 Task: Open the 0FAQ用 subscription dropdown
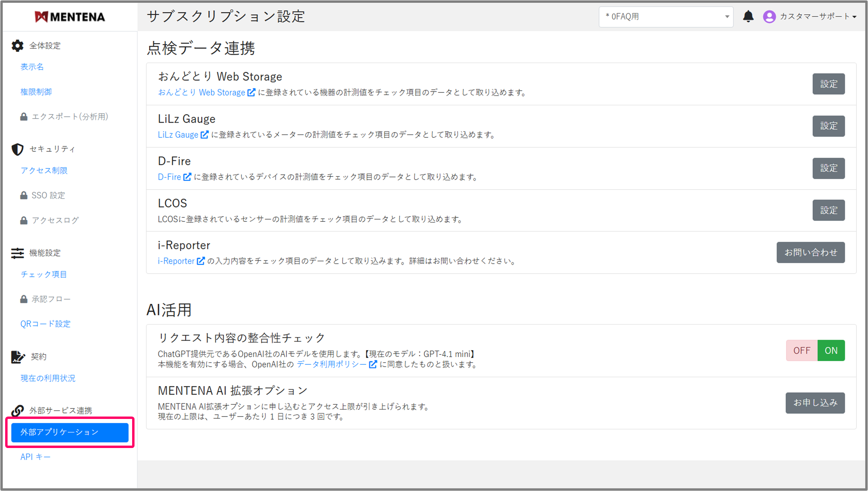(x=666, y=17)
